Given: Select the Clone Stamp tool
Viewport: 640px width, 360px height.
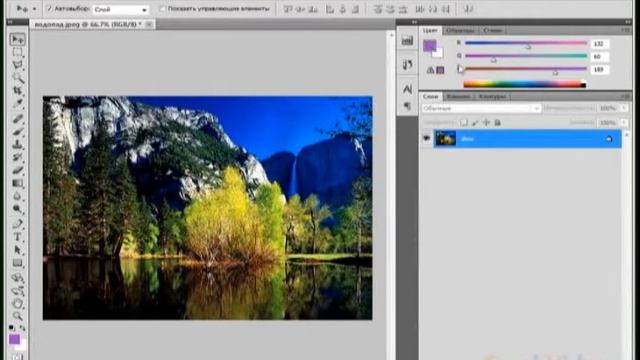Looking at the screenshot, I should [17, 144].
